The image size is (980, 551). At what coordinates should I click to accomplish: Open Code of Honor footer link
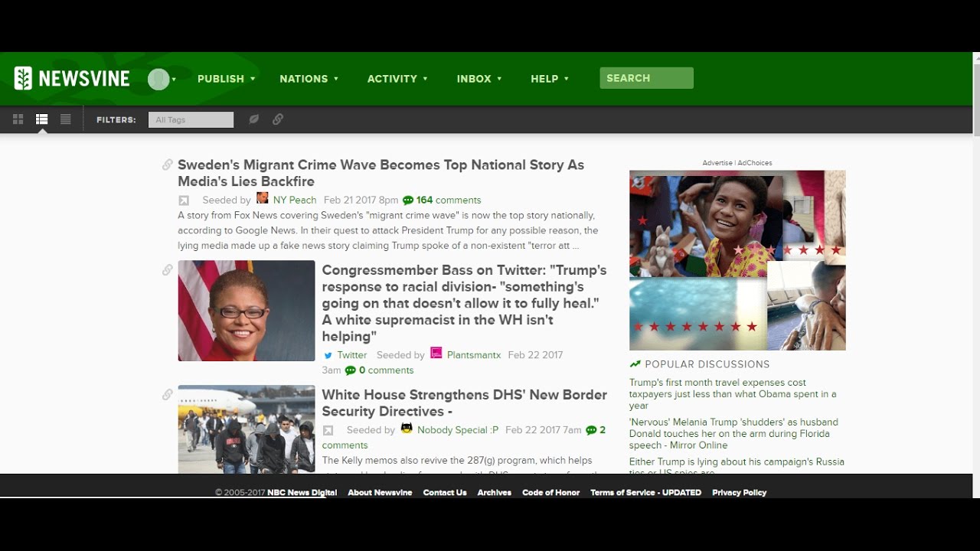550,493
